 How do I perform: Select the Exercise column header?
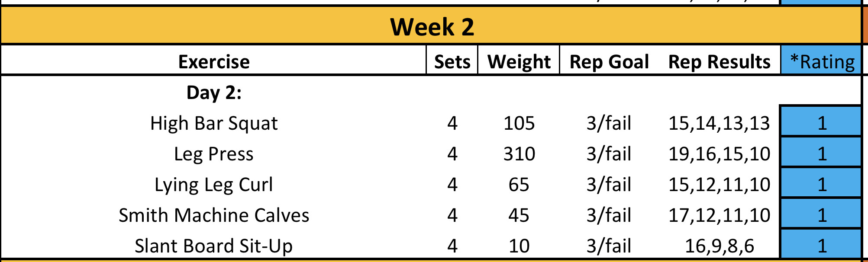(214, 62)
